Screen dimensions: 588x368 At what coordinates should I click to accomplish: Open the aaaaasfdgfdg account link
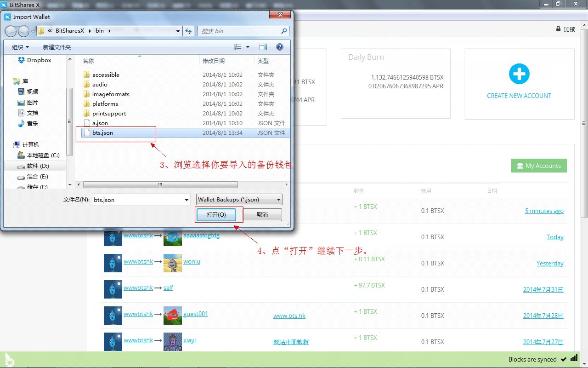[x=201, y=236]
